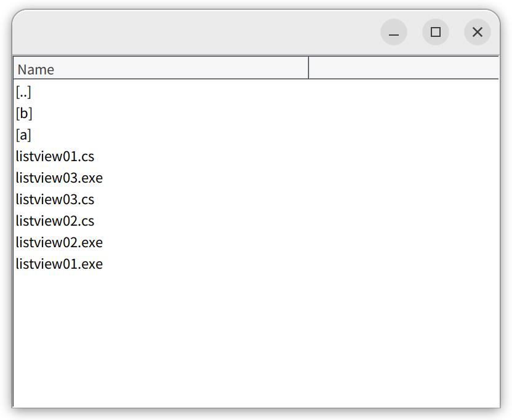The width and height of the screenshot is (512, 420).
Task: Select listview03.exe in the list
Action: pos(59,178)
